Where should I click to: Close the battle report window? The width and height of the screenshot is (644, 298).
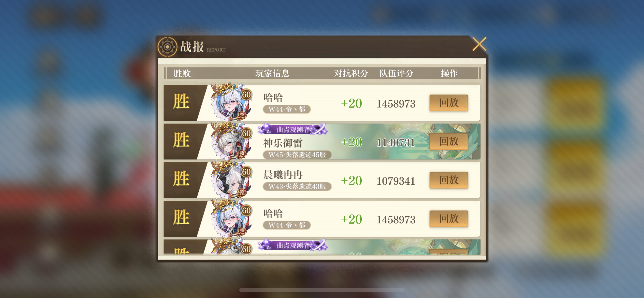[x=479, y=44]
